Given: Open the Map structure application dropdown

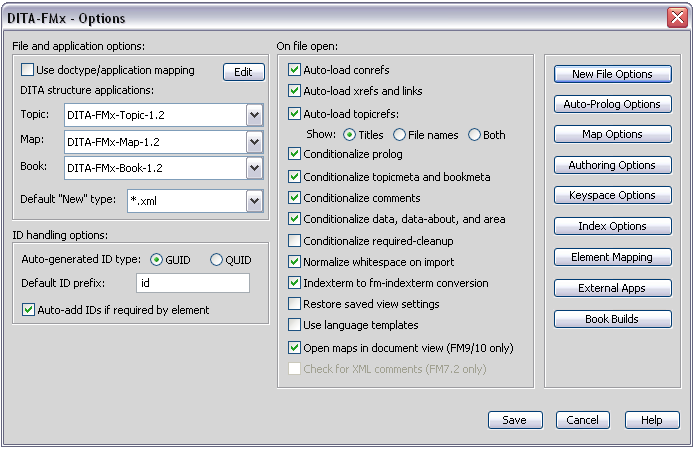Looking at the screenshot, I should click(254, 141).
